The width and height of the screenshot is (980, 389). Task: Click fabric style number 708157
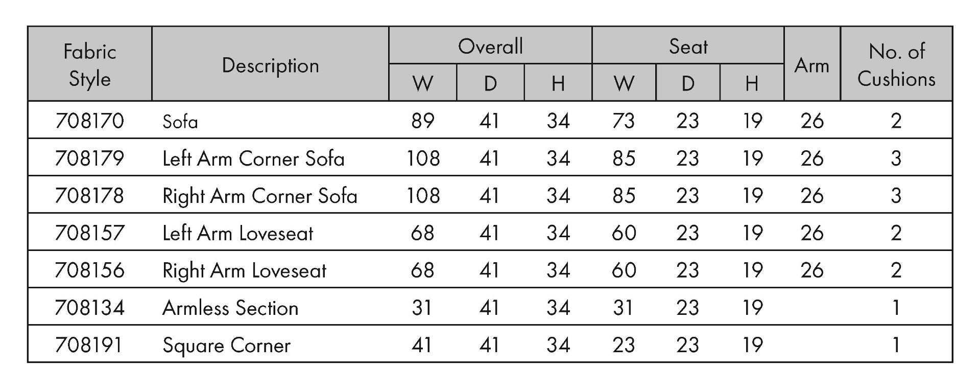(x=89, y=233)
